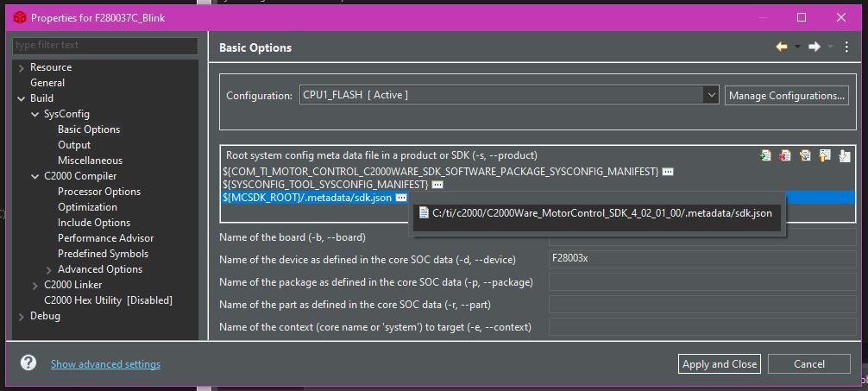Expand the Advanced Options tree node

(x=48, y=269)
